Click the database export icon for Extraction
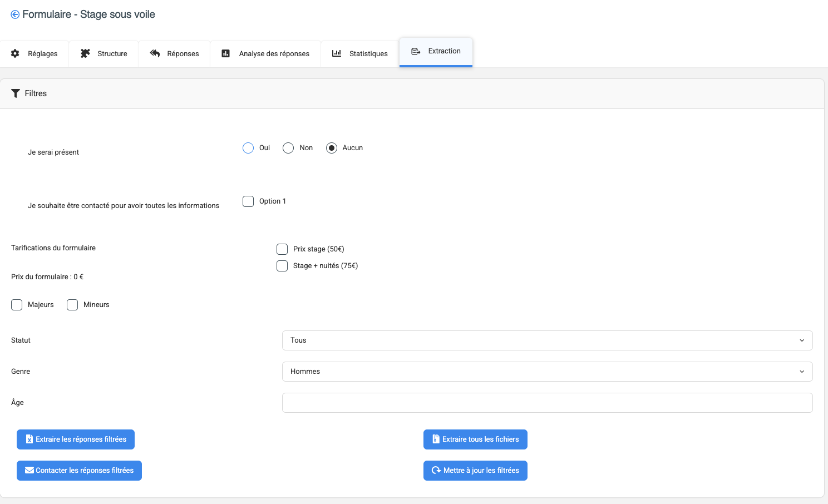This screenshot has height=504, width=828. pos(416,51)
